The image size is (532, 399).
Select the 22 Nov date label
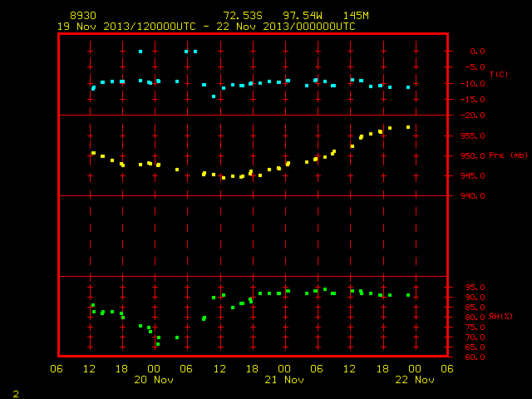coord(415,380)
